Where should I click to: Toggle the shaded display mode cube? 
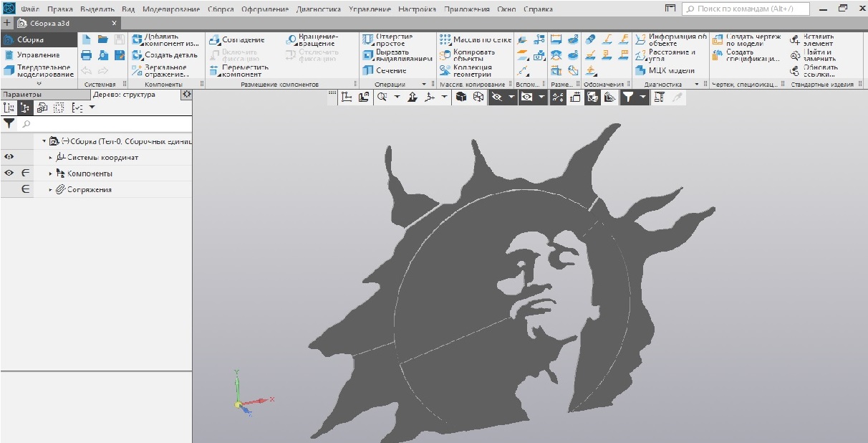pyautogui.click(x=461, y=97)
